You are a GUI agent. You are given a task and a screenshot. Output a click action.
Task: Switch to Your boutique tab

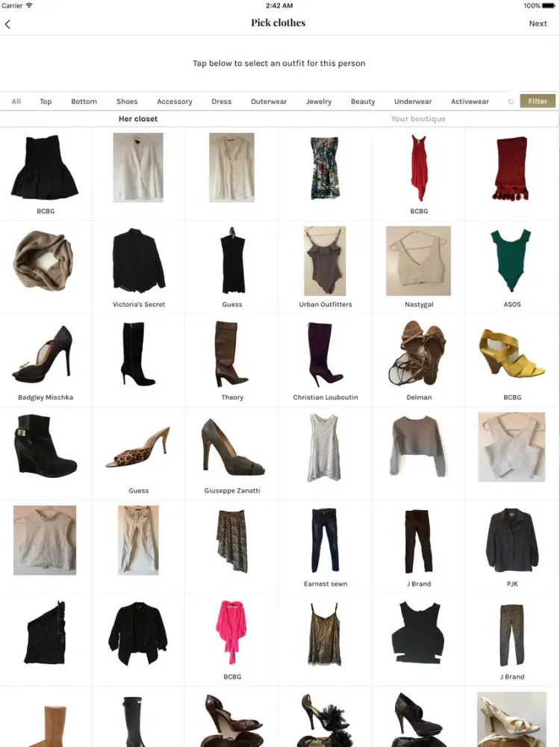(x=419, y=119)
